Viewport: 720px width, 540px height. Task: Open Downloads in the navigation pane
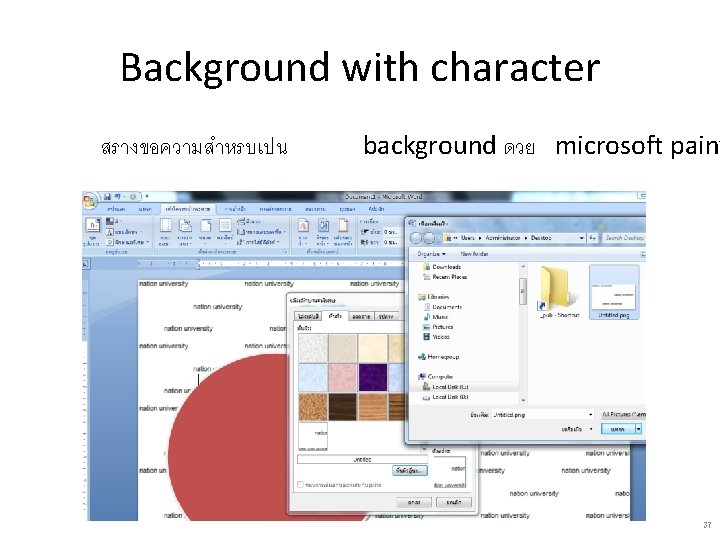pyautogui.click(x=442, y=267)
